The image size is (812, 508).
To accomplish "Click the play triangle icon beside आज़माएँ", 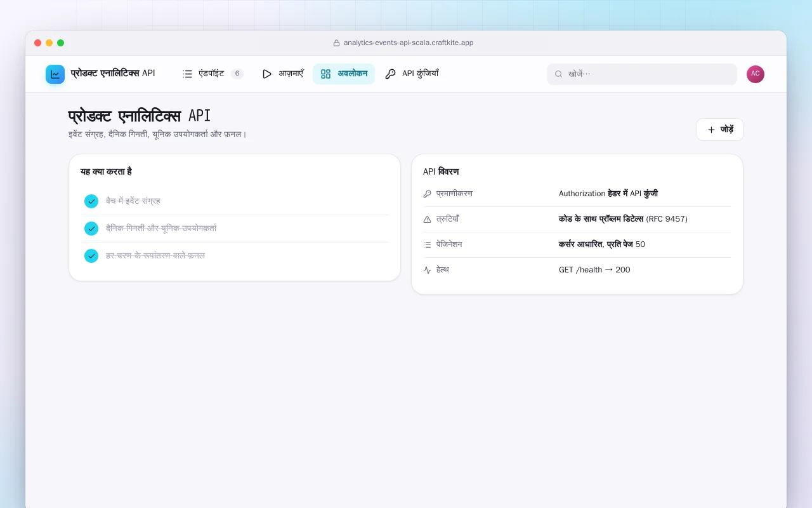I will click(x=267, y=74).
